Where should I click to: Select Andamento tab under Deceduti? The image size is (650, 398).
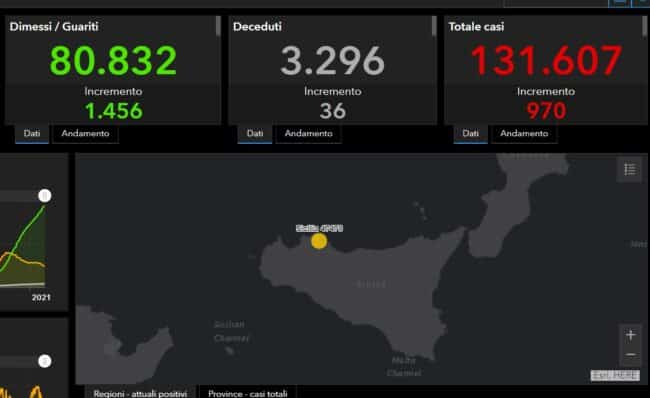[308, 133]
